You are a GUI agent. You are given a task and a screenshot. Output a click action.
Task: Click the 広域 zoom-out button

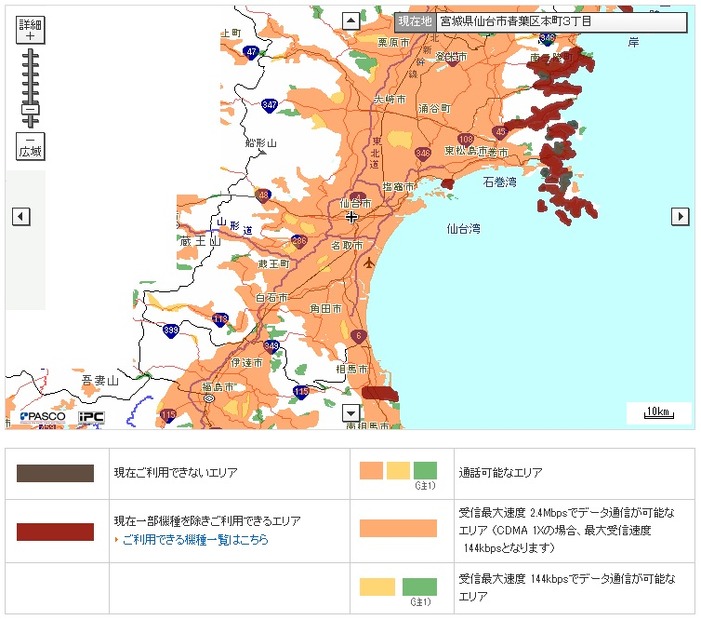[30, 146]
